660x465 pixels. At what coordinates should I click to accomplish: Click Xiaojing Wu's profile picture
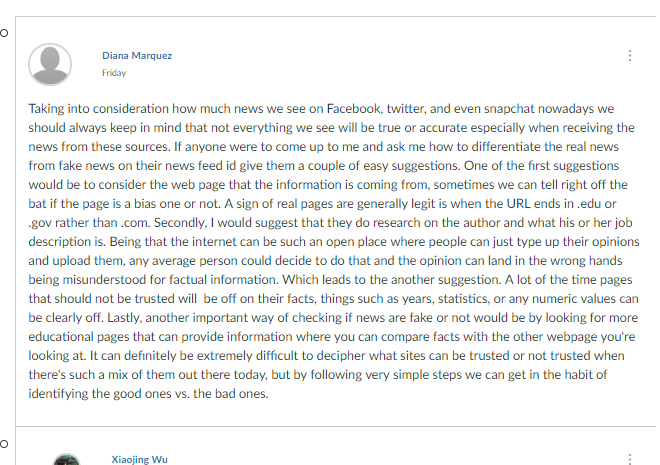click(66, 459)
